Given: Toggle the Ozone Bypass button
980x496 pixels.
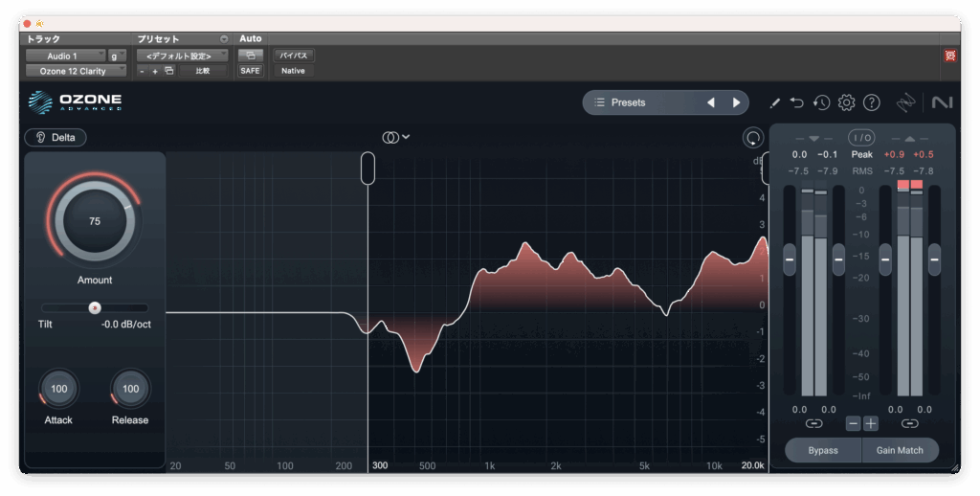Looking at the screenshot, I should click(x=822, y=450).
